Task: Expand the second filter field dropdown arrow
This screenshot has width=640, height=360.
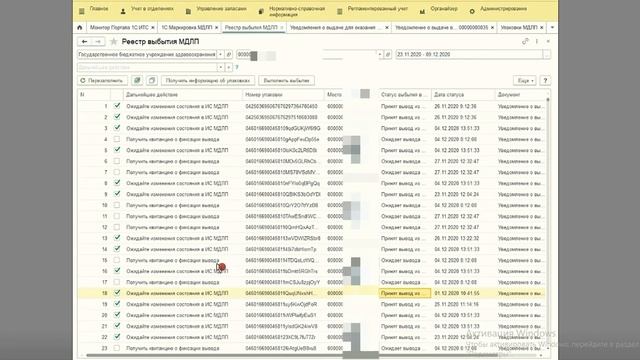Action: (x=380, y=54)
